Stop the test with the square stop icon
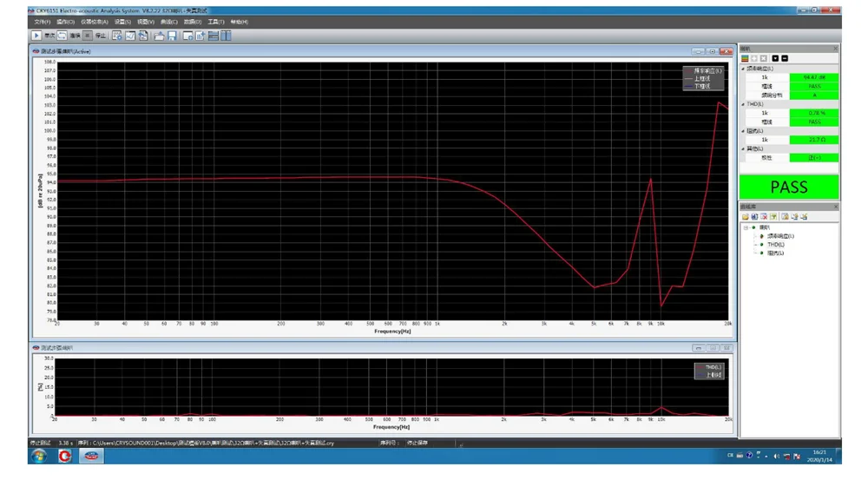The width and height of the screenshot is (868, 480). (88, 36)
